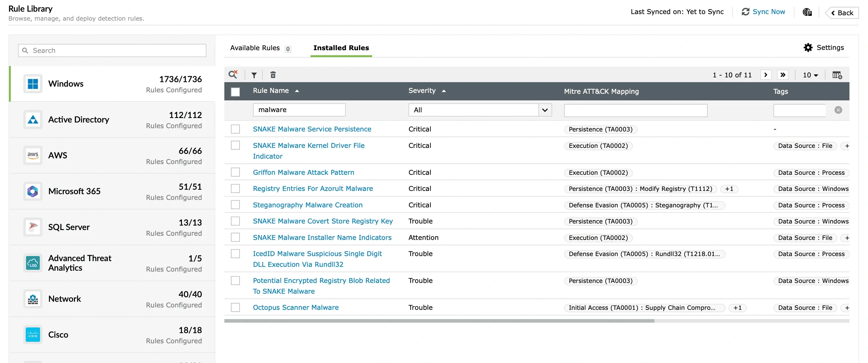Check SNAKE Malware Kernel Driver File Indicator row
Image resolution: width=868 pixels, height=363 pixels.
click(235, 145)
